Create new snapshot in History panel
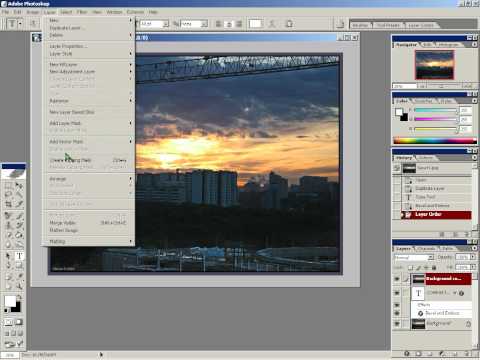Viewport: 480px width, 360px height. (x=456, y=235)
